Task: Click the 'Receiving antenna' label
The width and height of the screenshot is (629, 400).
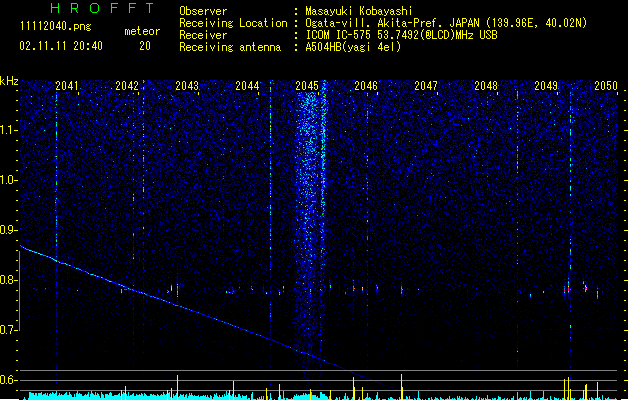Action: 230,47
